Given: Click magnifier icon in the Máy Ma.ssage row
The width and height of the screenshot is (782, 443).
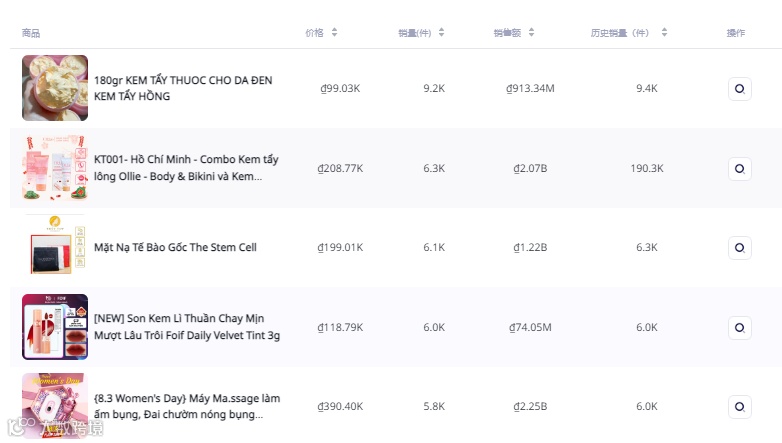Looking at the screenshot, I should [x=739, y=406].
